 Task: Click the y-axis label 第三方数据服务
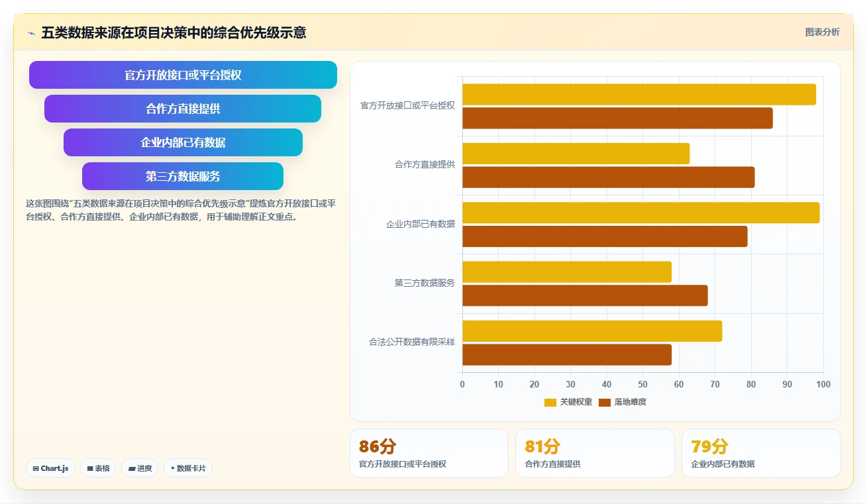425,283
